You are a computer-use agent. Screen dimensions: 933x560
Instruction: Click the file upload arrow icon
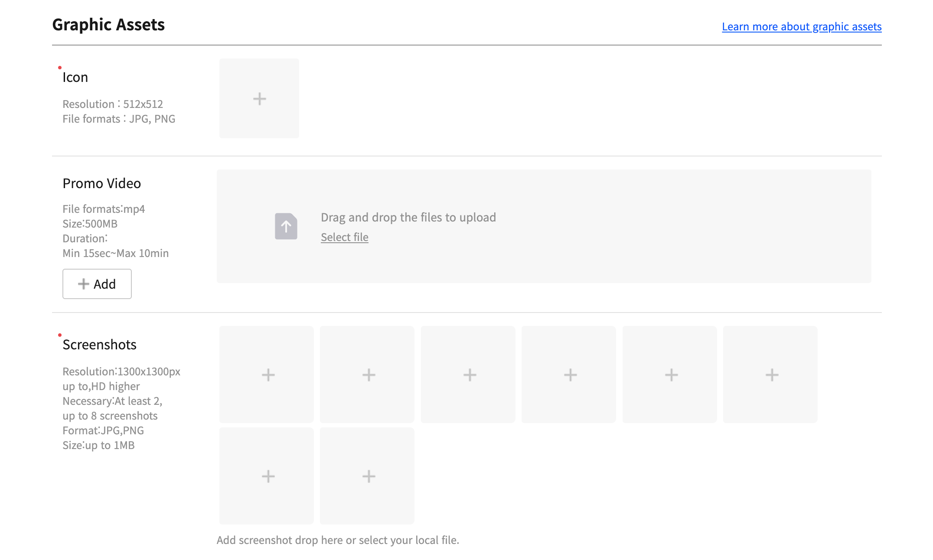(x=286, y=226)
